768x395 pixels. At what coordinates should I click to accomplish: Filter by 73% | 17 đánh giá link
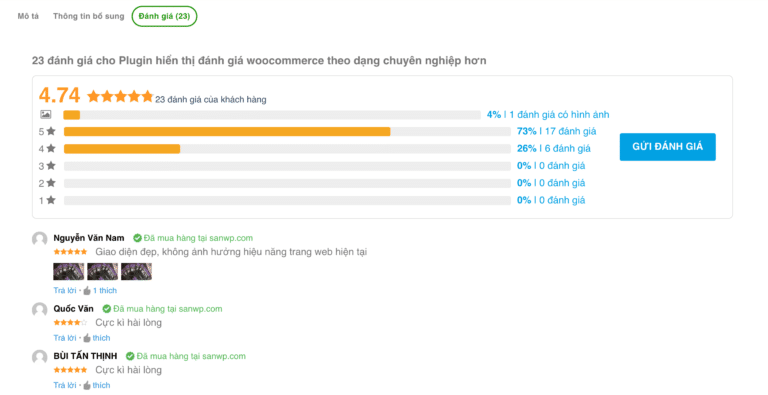pos(557,131)
